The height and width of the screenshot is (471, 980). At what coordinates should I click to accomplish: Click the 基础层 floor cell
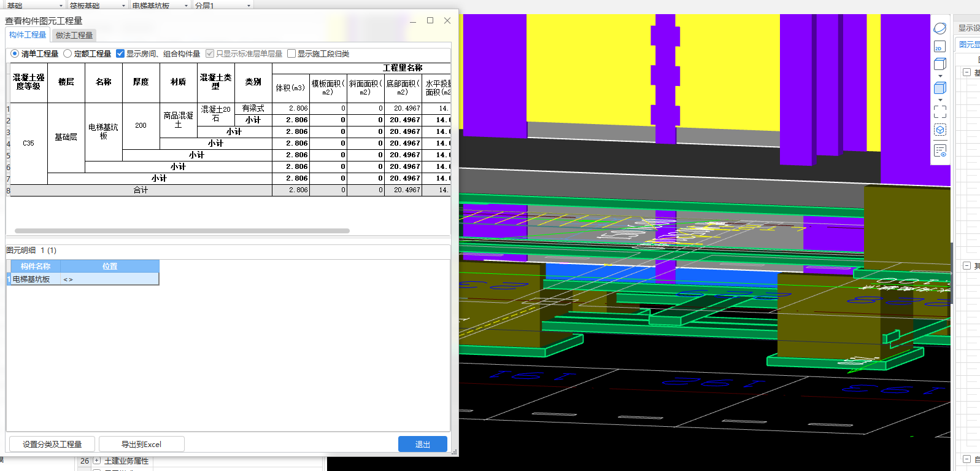click(x=66, y=138)
